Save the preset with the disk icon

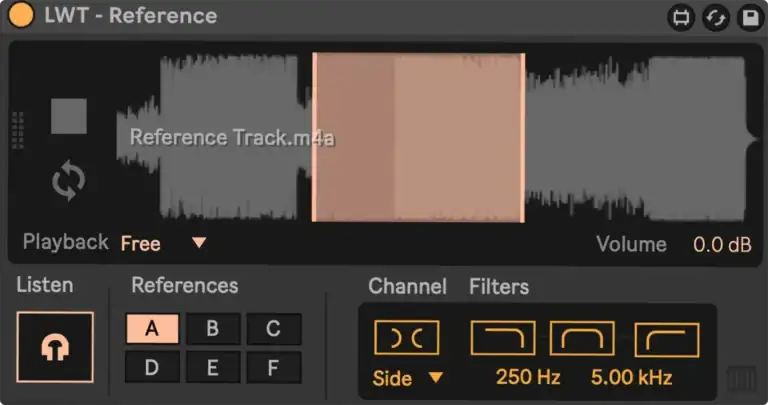pos(751,18)
